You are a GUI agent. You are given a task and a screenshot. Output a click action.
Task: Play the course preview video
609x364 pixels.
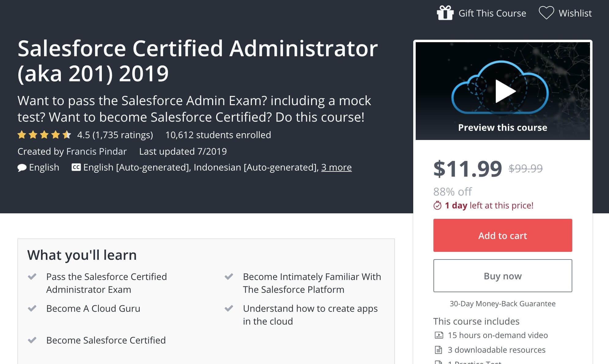click(505, 91)
